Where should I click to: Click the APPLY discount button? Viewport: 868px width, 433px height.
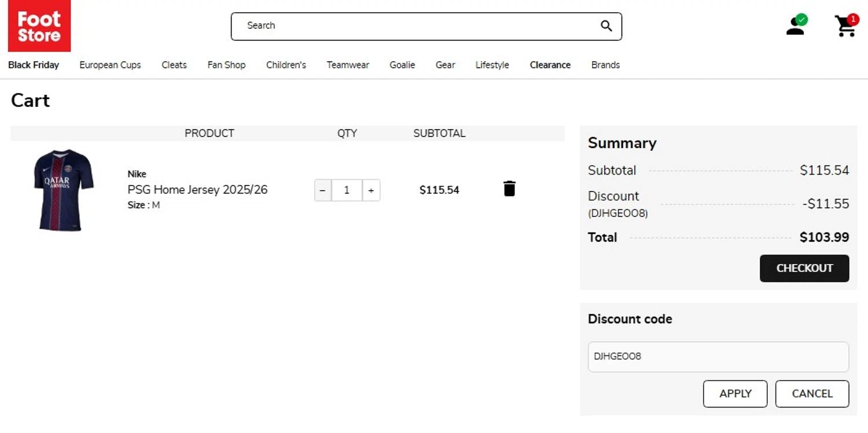[x=735, y=394]
